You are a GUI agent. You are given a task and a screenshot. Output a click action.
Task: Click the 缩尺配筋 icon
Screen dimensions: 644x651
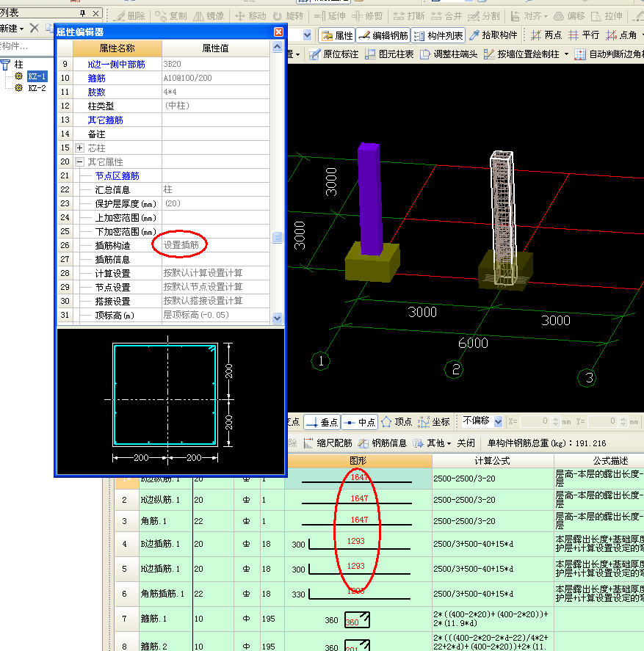tap(328, 443)
